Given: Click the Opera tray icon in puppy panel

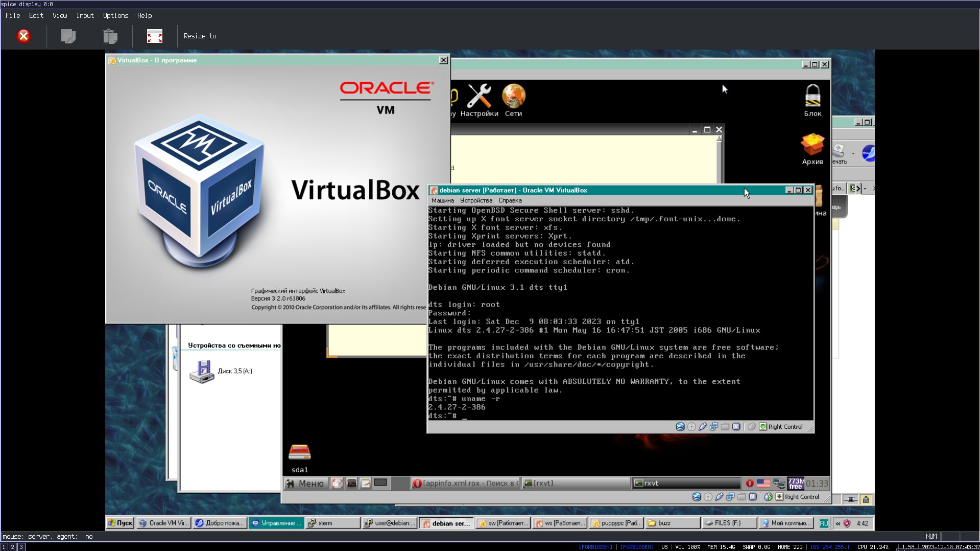Looking at the screenshot, I should click(x=750, y=484).
